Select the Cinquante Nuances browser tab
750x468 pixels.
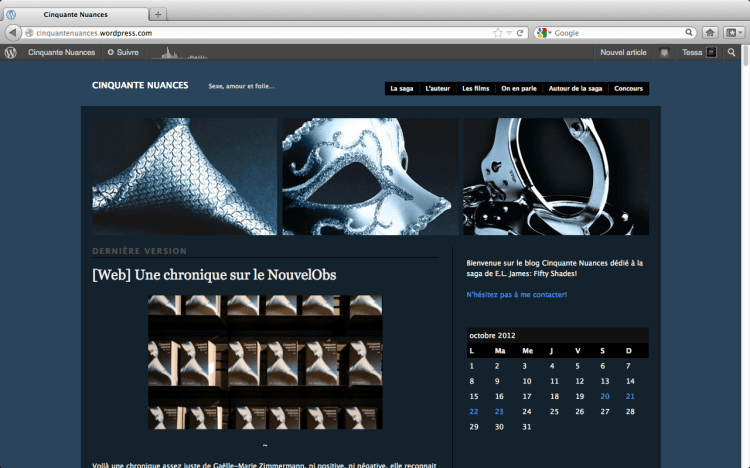tap(76, 14)
